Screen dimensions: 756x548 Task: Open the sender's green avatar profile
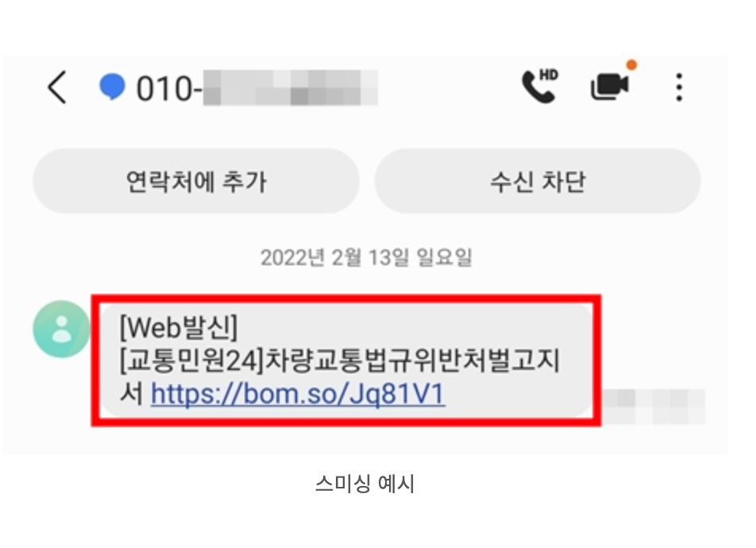click(61, 329)
